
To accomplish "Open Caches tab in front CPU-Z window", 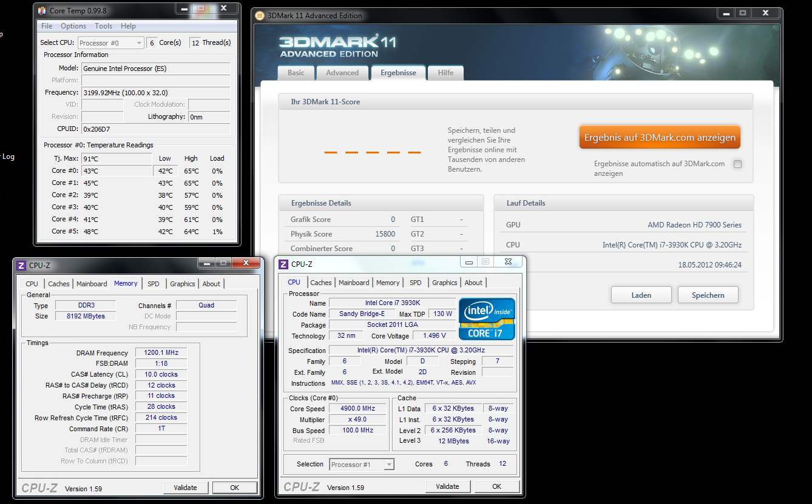I will pos(321,283).
